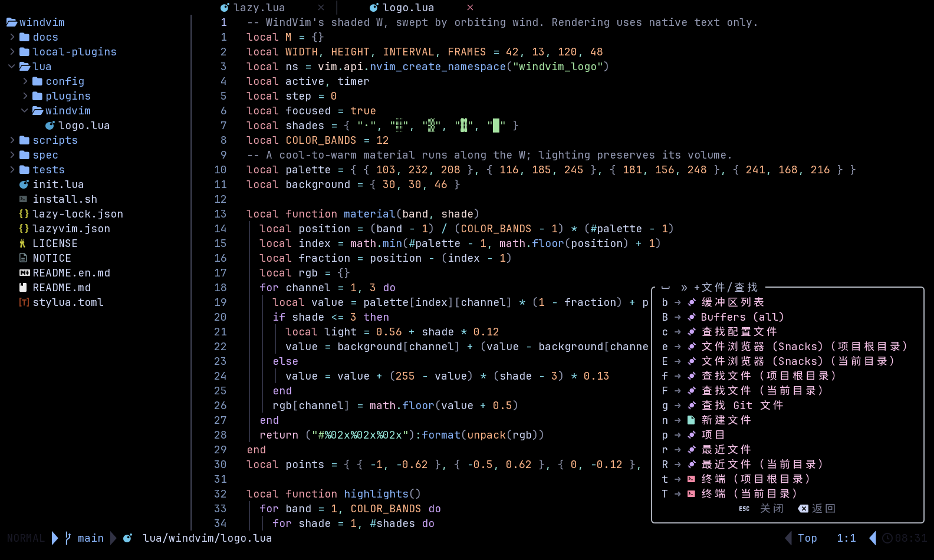Close the logo.lua tab
Screen dimensions: 934x560
(x=470, y=8)
